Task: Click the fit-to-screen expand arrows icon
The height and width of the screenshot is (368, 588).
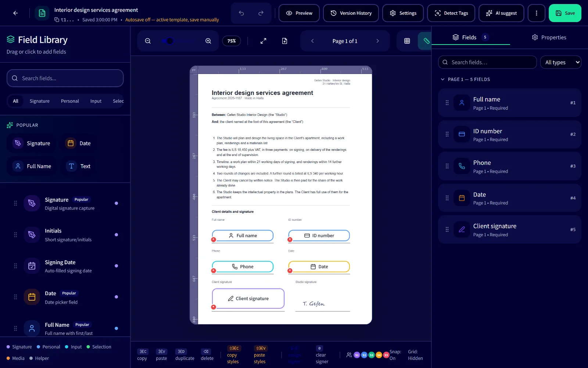Action: tap(263, 41)
